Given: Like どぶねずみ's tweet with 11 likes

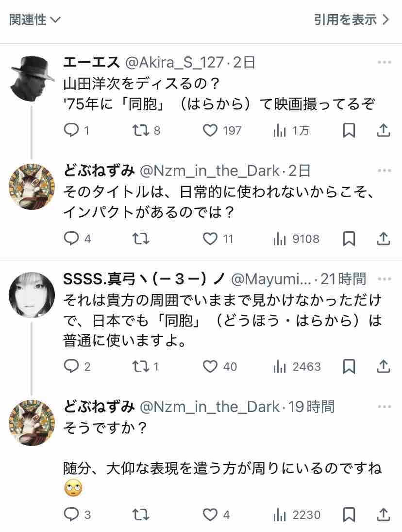Looking at the screenshot, I should coord(210,239).
